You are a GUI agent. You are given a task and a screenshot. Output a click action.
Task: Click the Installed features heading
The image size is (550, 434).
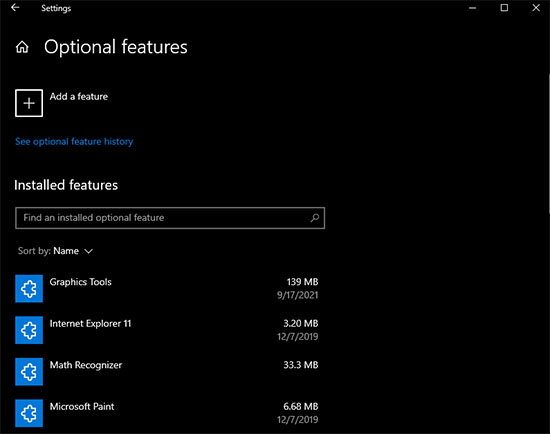point(66,185)
